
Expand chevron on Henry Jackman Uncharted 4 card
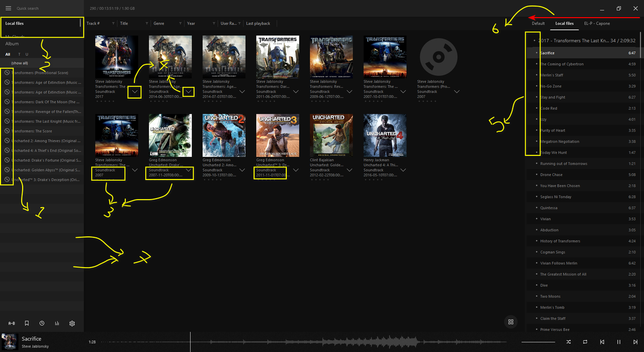(x=403, y=170)
